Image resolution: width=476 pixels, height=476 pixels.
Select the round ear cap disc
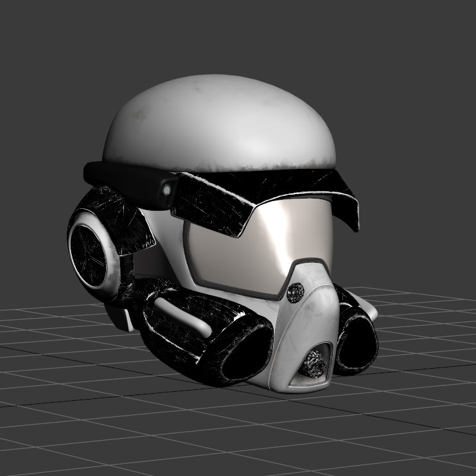pos(89,256)
